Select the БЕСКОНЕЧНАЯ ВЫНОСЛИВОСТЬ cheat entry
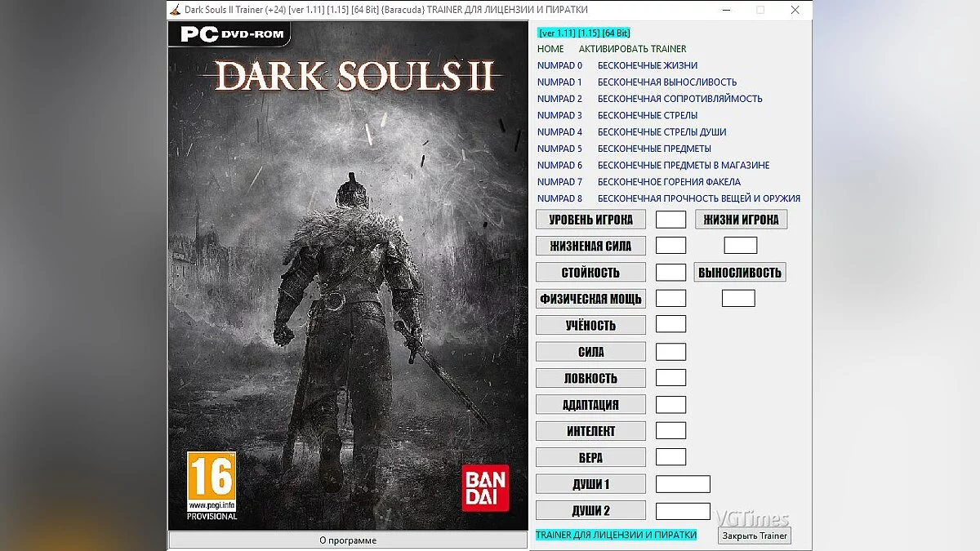The height and width of the screenshot is (551, 980). (667, 82)
